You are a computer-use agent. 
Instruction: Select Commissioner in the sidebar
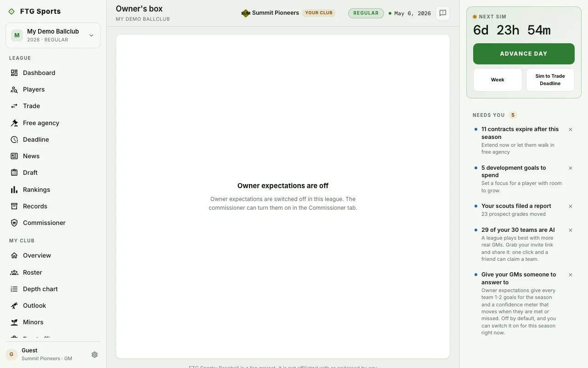click(53, 223)
